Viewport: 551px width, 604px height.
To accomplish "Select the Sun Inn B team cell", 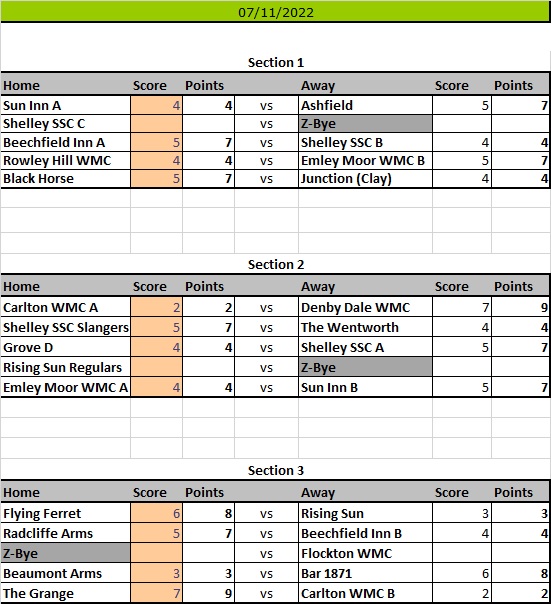I will 365,387.
